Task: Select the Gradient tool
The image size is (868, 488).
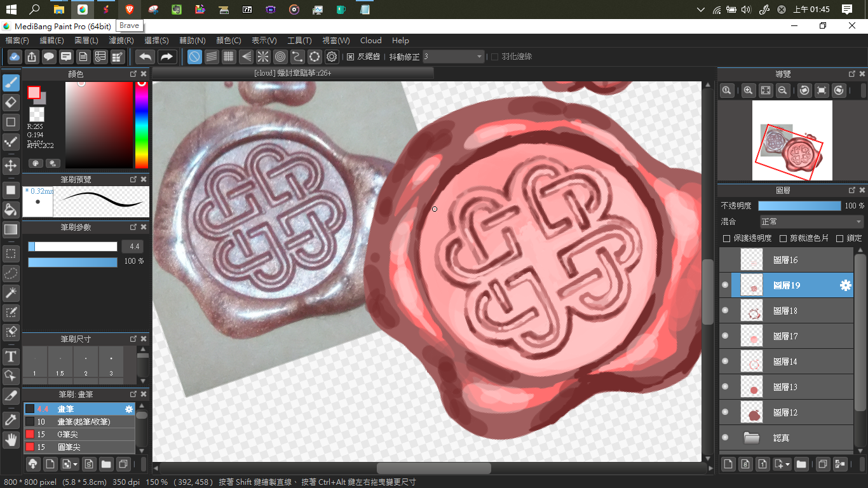Action: [x=11, y=229]
